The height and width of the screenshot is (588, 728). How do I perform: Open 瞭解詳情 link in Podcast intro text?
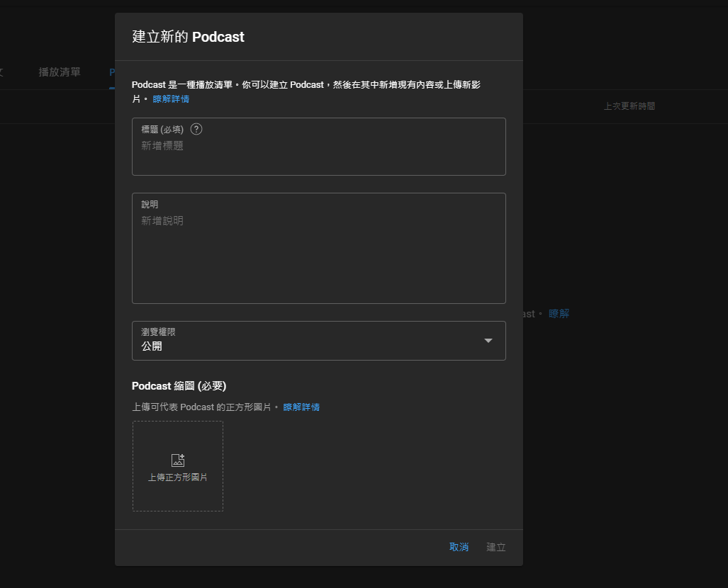171,99
